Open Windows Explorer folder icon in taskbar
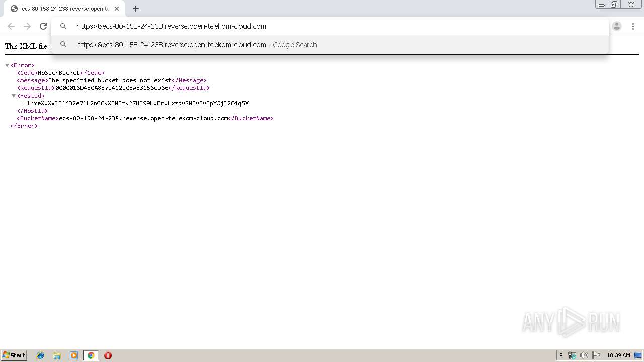The width and height of the screenshot is (644, 362). (57, 355)
